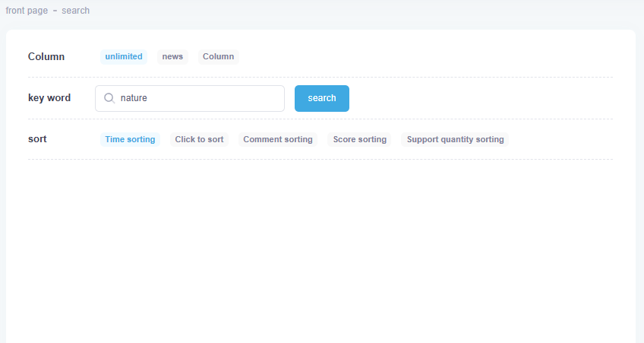Switch to Comment sorting
This screenshot has height=343, width=644.
click(277, 139)
